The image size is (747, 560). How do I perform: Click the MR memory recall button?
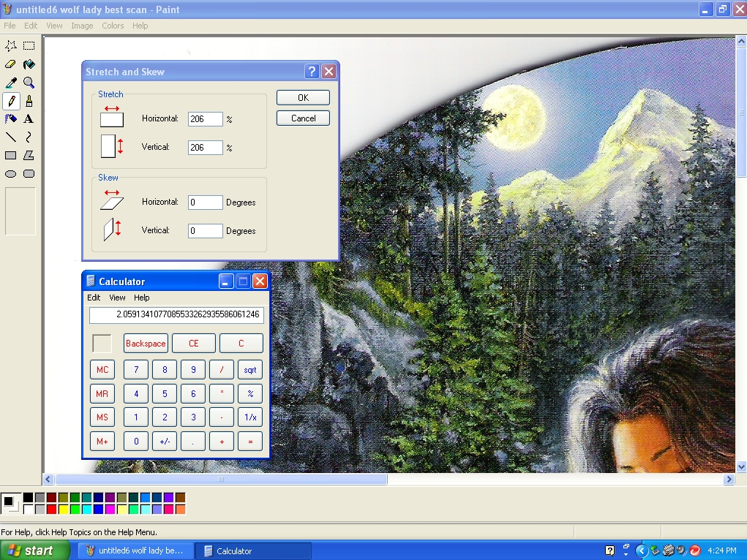[102, 394]
